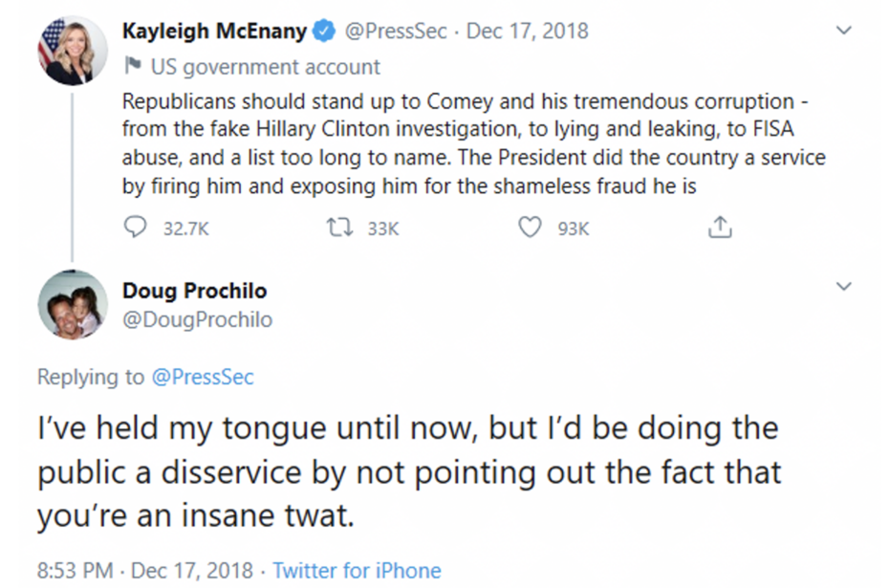Click the @DougProchilo handle

(197, 319)
